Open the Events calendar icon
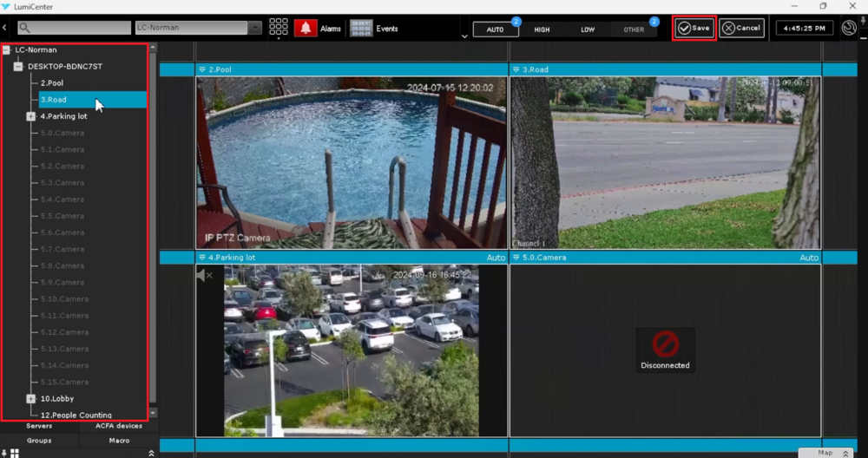The image size is (868, 458). coord(361,29)
